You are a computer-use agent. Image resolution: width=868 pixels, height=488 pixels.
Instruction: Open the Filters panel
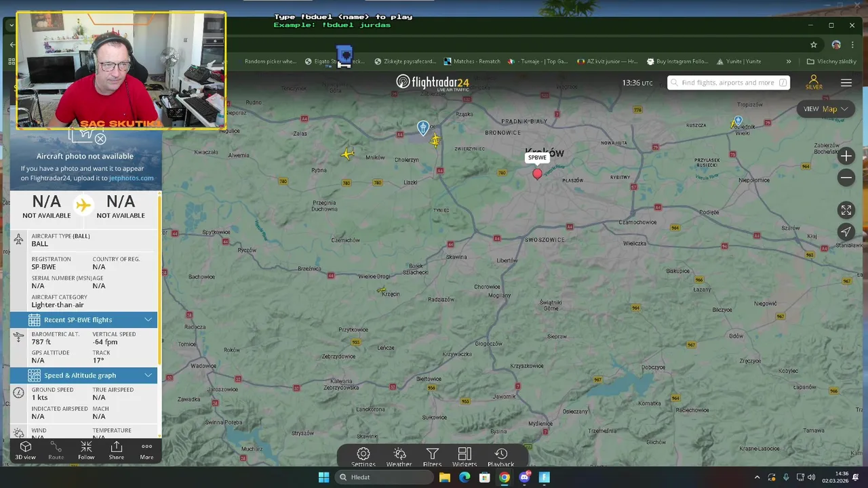pyautogui.click(x=432, y=457)
